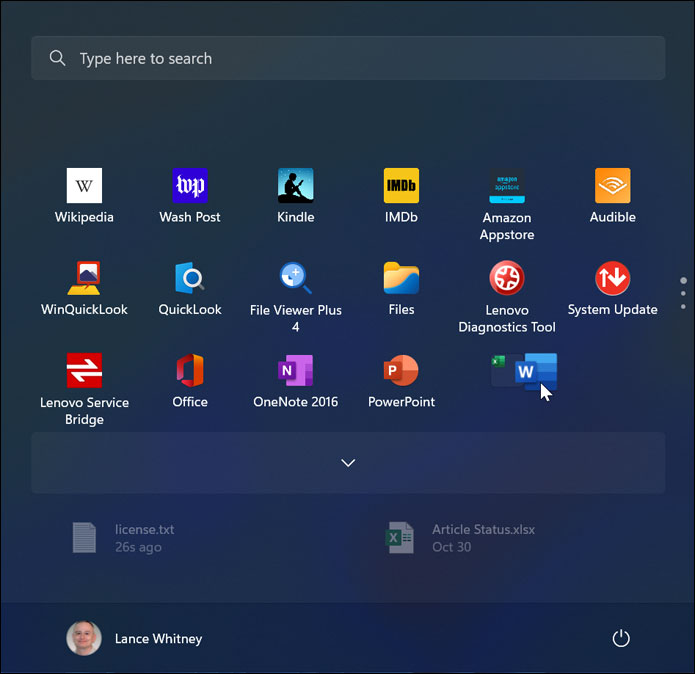Open recent file license.txt
This screenshot has height=674, width=695.
click(124, 538)
